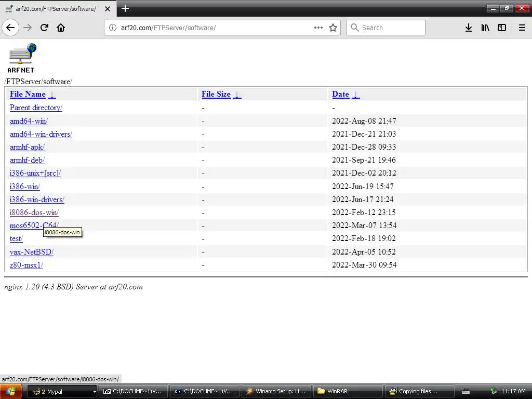Click the Date descending arrow
The height and width of the screenshot is (399, 532).
point(355,95)
